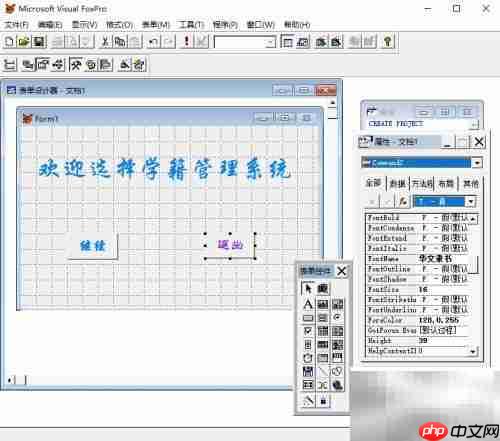
Task: Open the Tools (工具) menu
Action: tap(191, 25)
